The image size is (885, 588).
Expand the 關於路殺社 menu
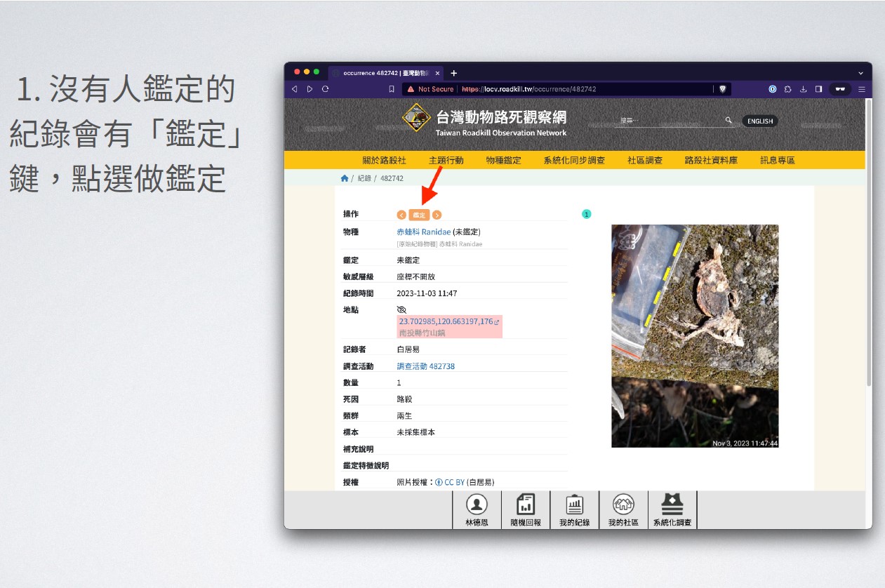coord(384,160)
